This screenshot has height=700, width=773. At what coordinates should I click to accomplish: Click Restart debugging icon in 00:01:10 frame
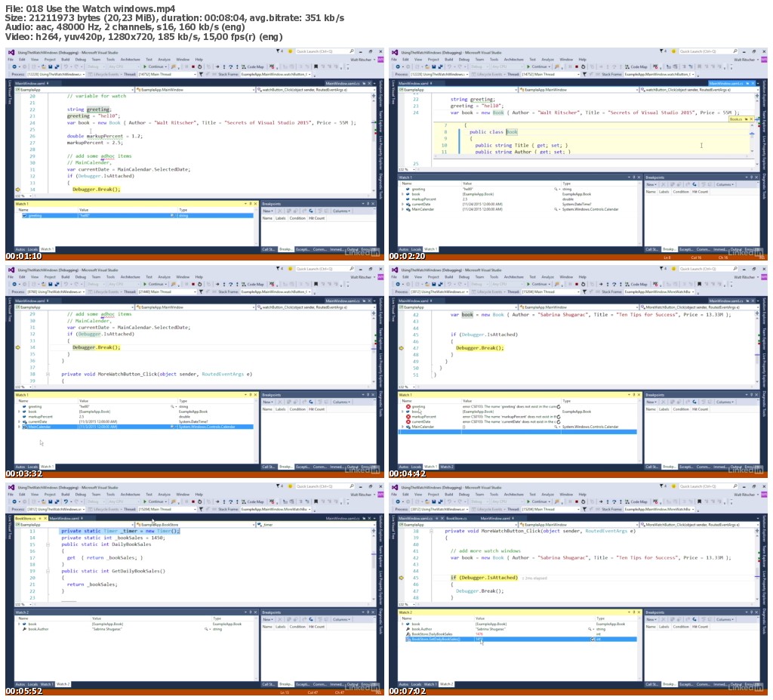[199, 66]
